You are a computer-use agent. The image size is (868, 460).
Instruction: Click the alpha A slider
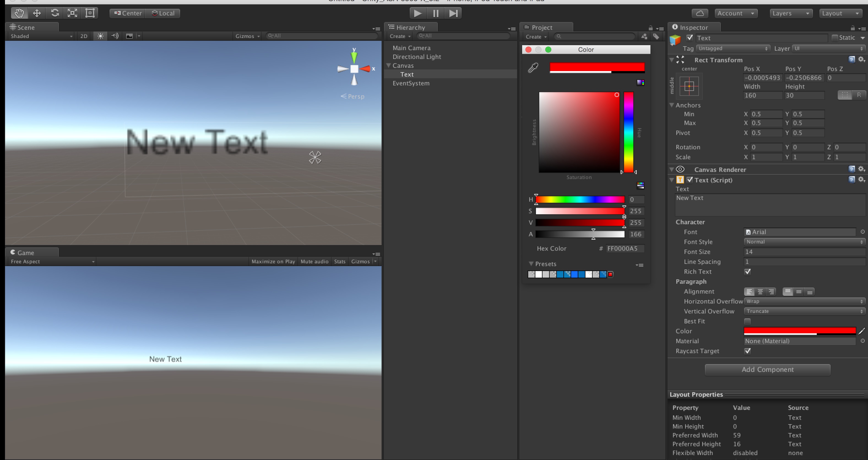coord(580,234)
